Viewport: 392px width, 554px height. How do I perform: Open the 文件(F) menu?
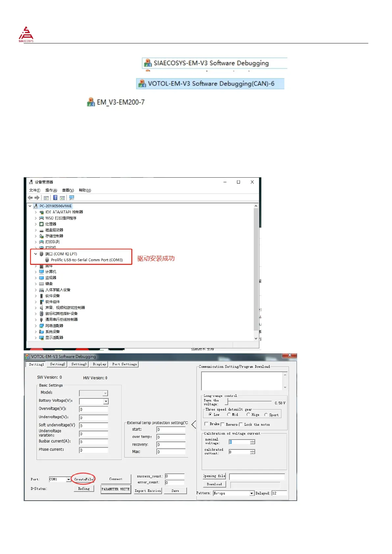point(35,190)
